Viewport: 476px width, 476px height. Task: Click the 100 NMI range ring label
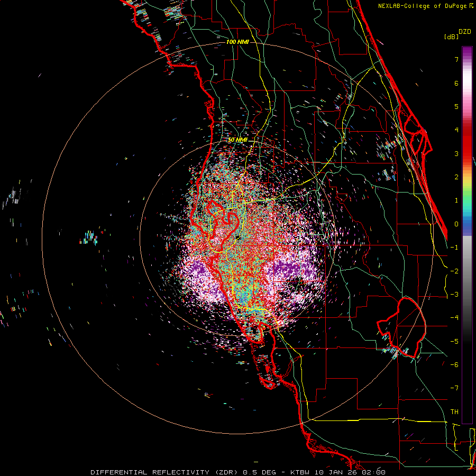click(x=237, y=42)
